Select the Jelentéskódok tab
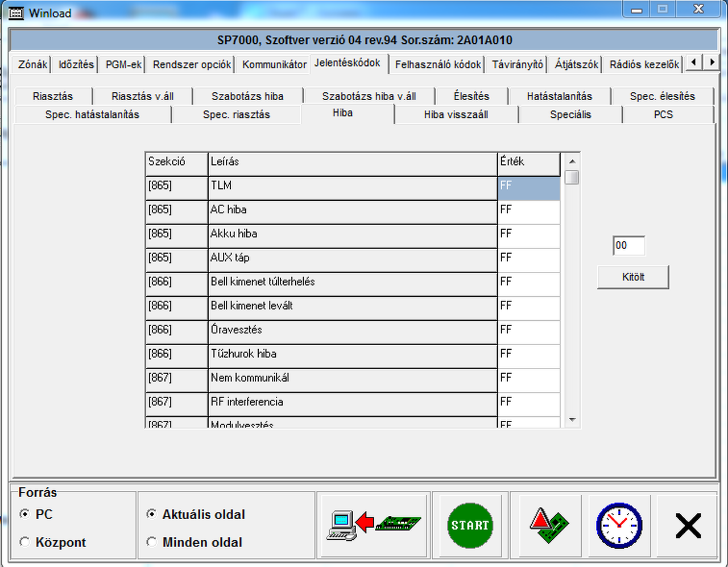Image resolution: width=728 pixels, height=567 pixels. [348, 63]
